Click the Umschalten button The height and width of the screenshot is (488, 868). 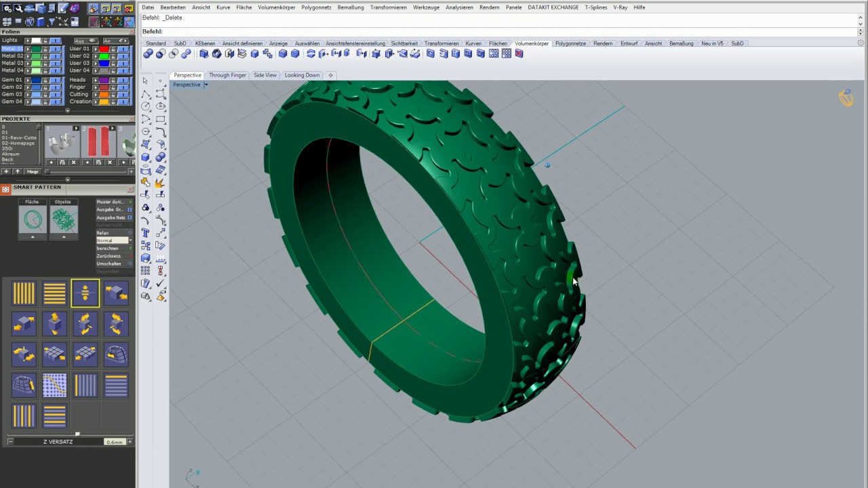click(114, 264)
